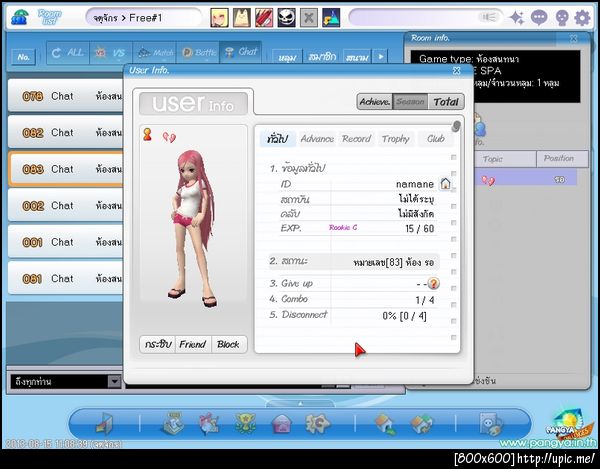Click the broken heart icon above character
This screenshot has width=600, height=469.
click(169, 137)
